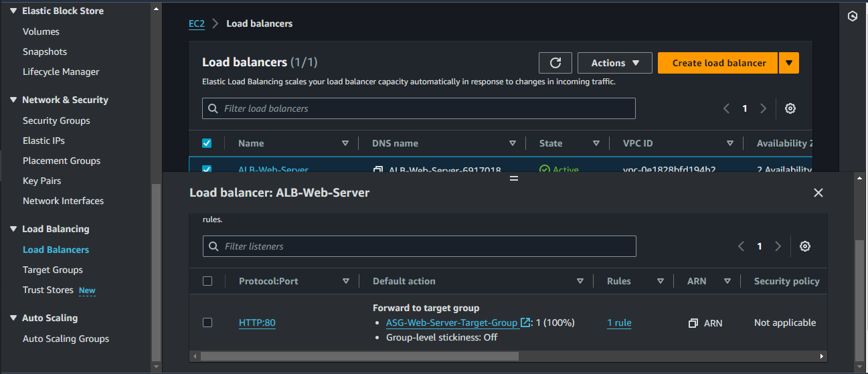The image size is (868, 374).
Task: Copy the ALB-Web-Server DNS name
Action: tap(378, 170)
